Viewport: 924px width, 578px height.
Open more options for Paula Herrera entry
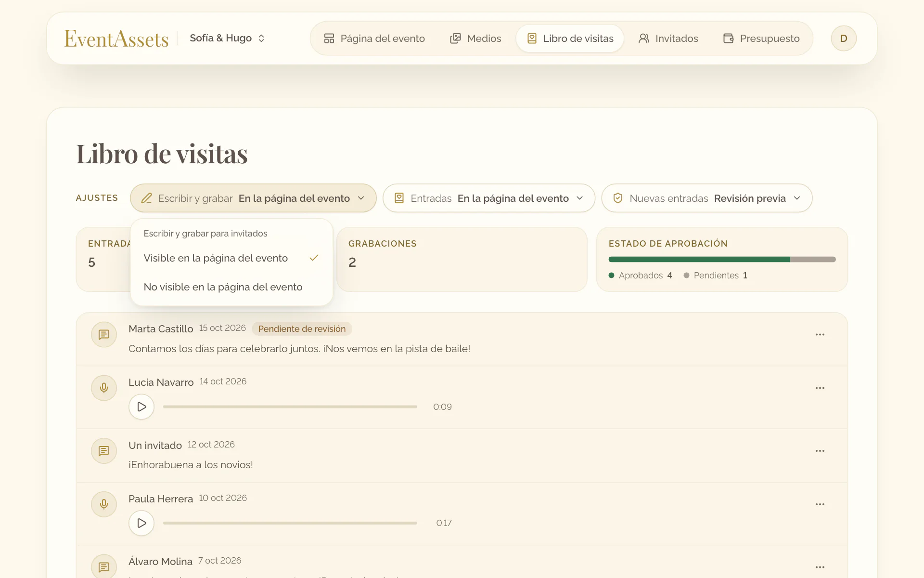click(x=820, y=504)
